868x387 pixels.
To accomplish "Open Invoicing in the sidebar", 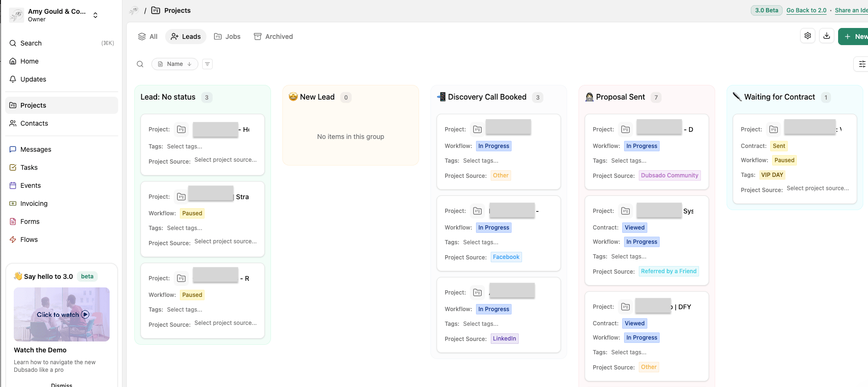I will [x=34, y=203].
